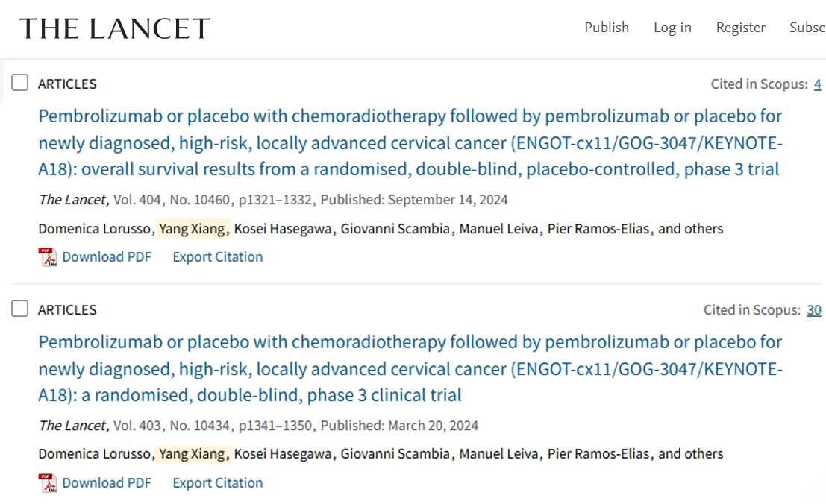Viewport: 826px width, 504px height.
Task: View the 4 Scopus citations
Action: [817, 84]
